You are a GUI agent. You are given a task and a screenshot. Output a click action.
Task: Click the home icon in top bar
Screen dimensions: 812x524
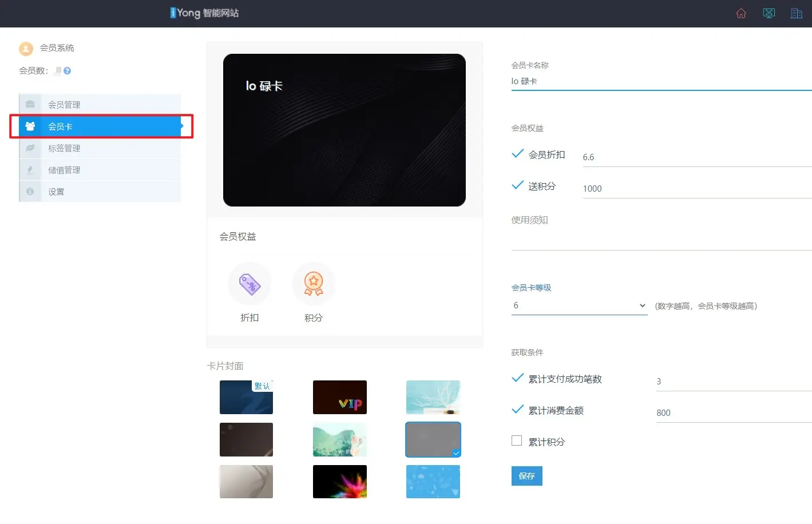pos(741,14)
